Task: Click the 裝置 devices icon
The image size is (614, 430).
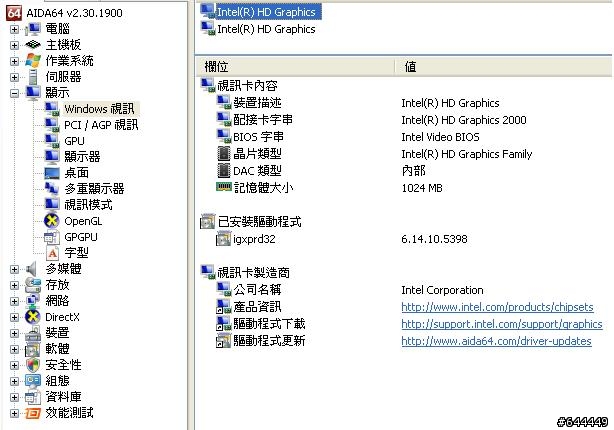Action: pos(33,333)
